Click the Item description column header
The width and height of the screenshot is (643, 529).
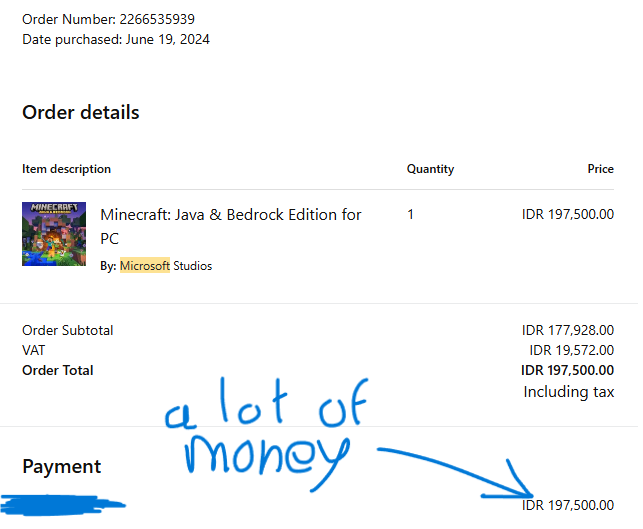[66, 169]
